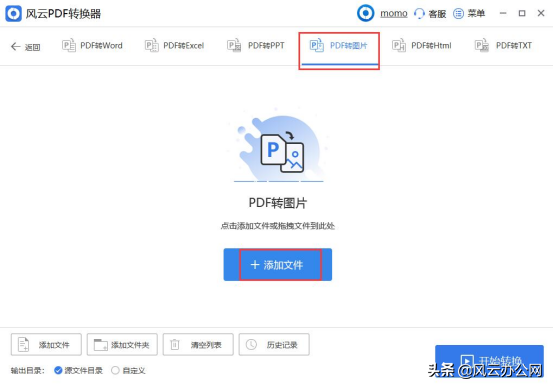This screenshot has width=554, height=389.
Task: Click the 添加文件夹 folder button
Action: (122, 344)
